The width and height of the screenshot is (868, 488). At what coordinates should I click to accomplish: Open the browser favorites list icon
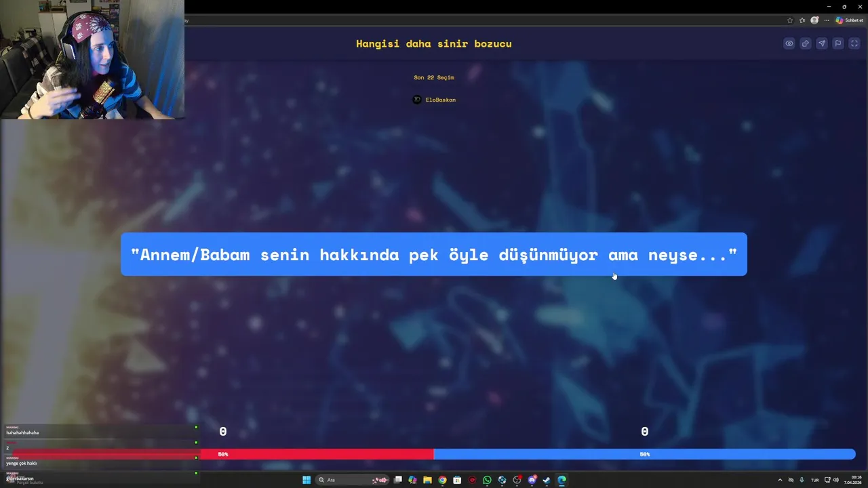[802, 20]
